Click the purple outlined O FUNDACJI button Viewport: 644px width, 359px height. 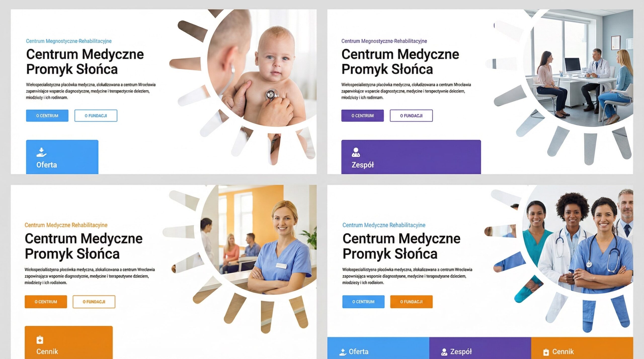tap(411, 116)
